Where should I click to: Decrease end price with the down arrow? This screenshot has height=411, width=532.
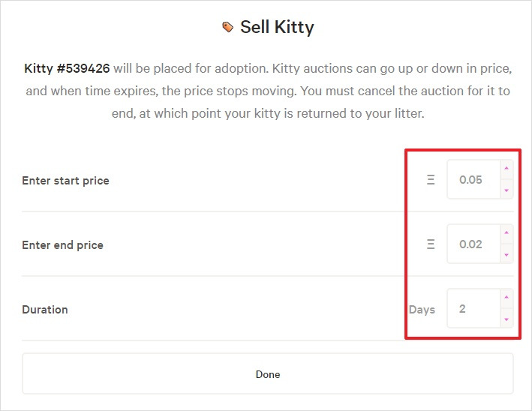point(506,255)
